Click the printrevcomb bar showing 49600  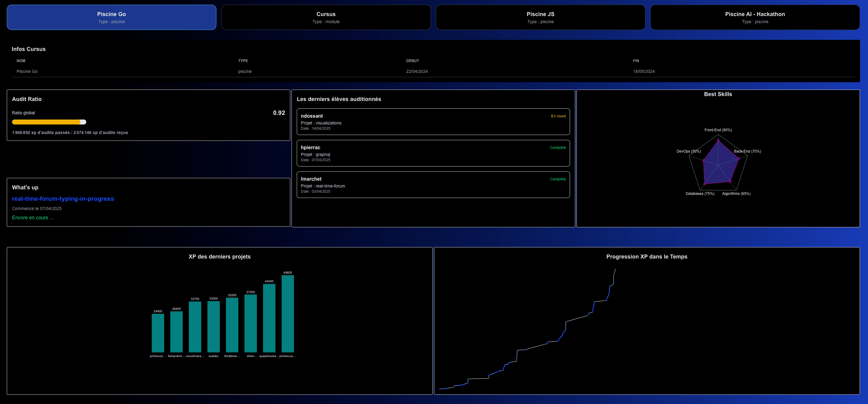pos(288,314)
